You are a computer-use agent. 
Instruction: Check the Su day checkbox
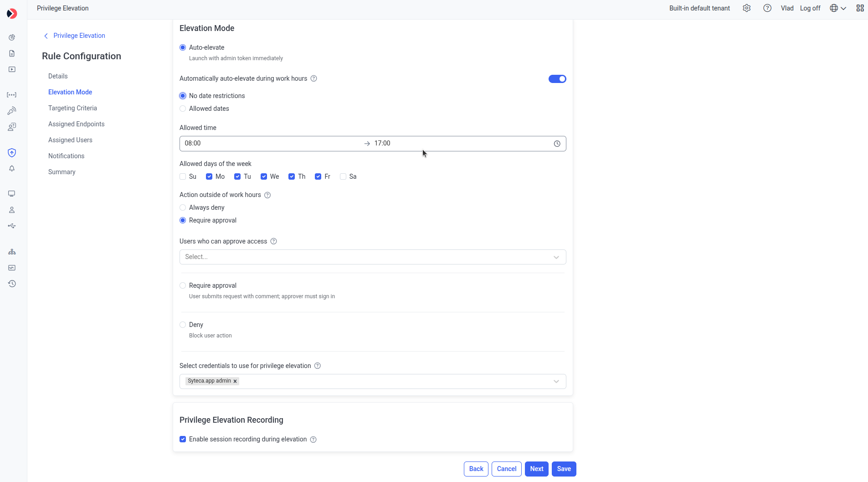pos(183,176)
